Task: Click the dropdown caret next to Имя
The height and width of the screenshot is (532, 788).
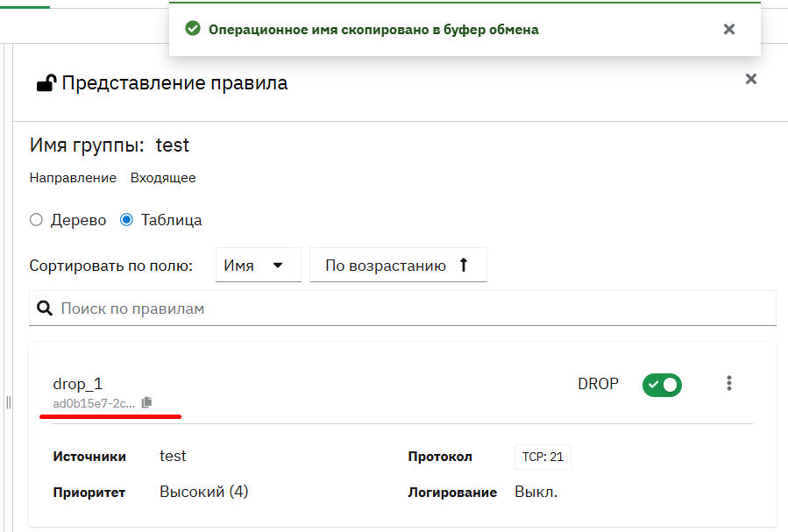Action: point(278,266)
